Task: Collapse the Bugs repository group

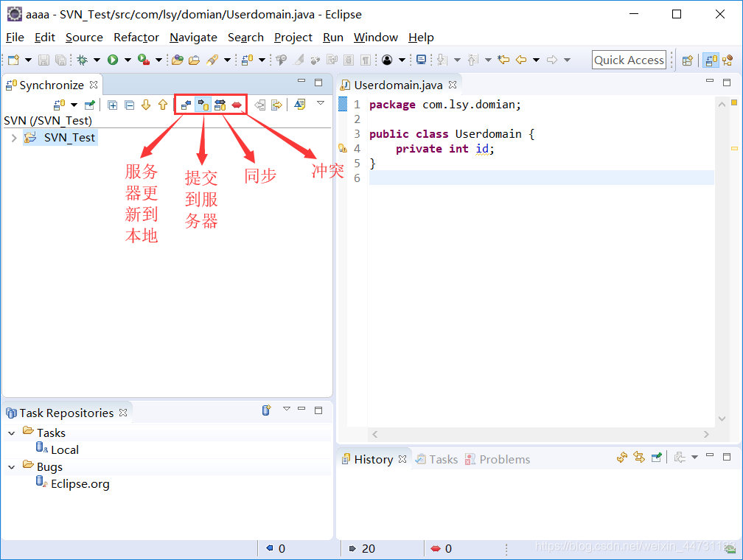Action: click(x=12, y=467)
